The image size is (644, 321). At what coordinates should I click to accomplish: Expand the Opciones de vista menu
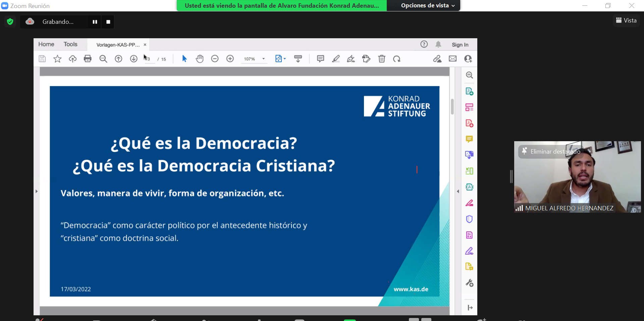pyautogui.click(x=428, y=6)
